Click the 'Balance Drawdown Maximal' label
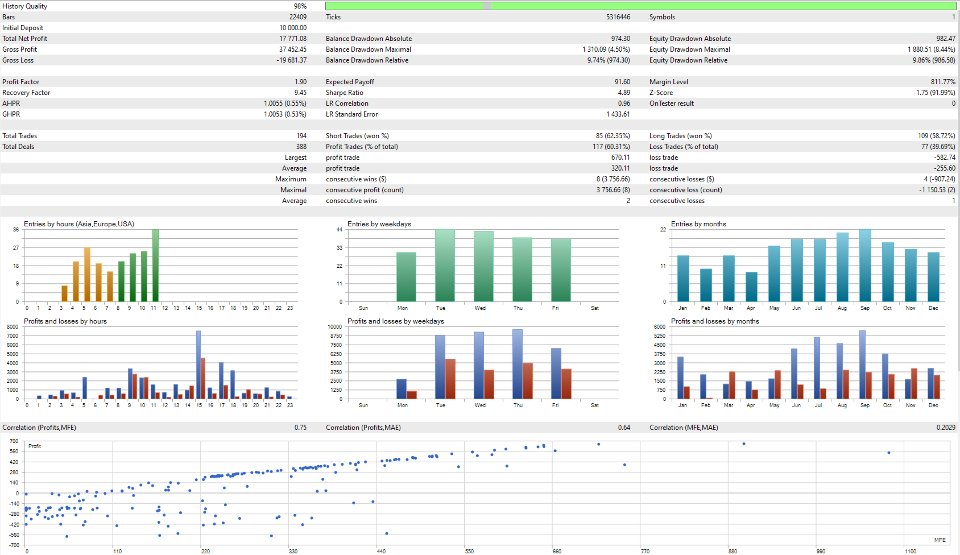960x555 pixels. (x=369, y=50)
